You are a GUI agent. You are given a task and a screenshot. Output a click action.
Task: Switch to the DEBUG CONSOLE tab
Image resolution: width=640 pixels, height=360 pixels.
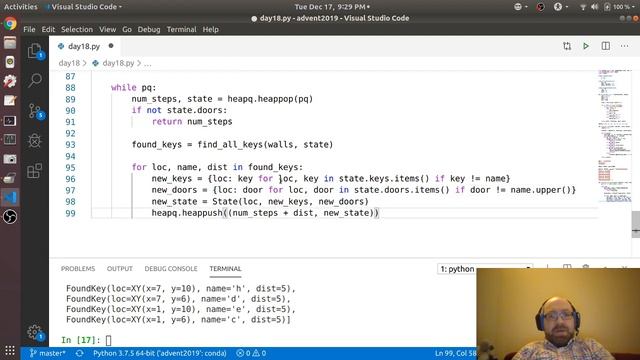pyautogui.click(x=171, y=269)
